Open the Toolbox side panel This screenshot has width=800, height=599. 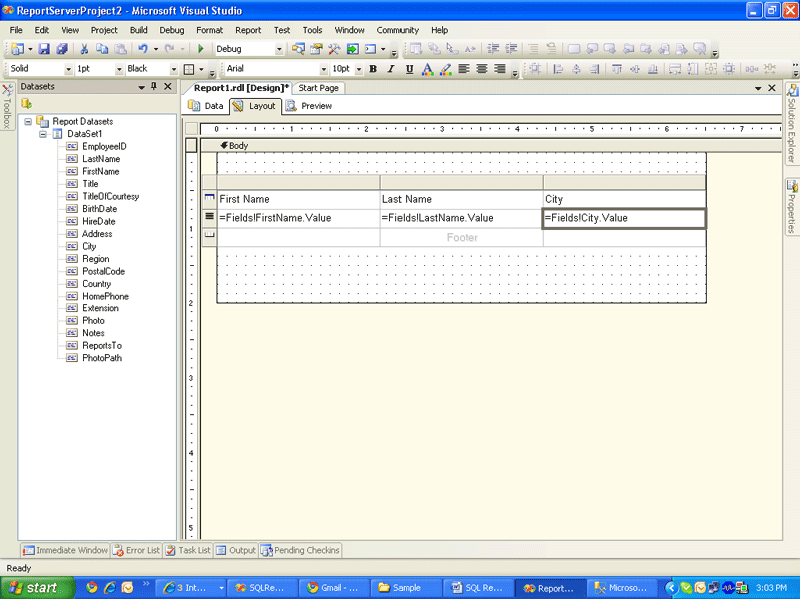[7, 108]
